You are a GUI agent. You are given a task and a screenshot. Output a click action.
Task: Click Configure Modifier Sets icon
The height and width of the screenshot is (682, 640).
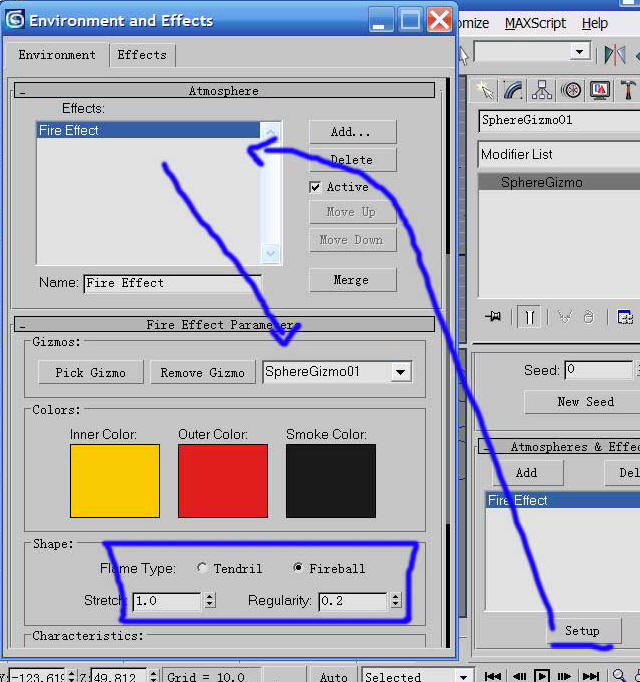click(x=625, y=317)
